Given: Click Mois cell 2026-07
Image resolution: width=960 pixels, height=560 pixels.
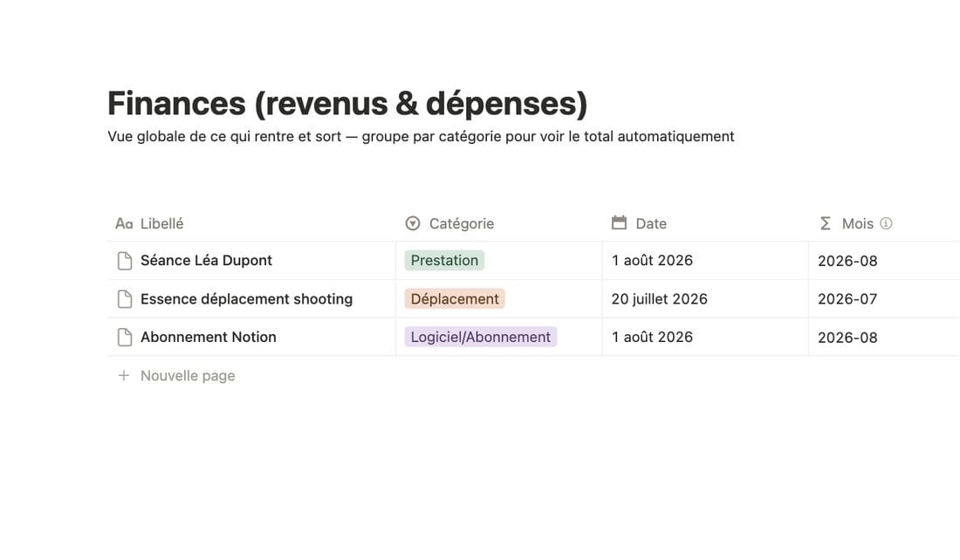Looking at the screenshot, I should [884, 298].
